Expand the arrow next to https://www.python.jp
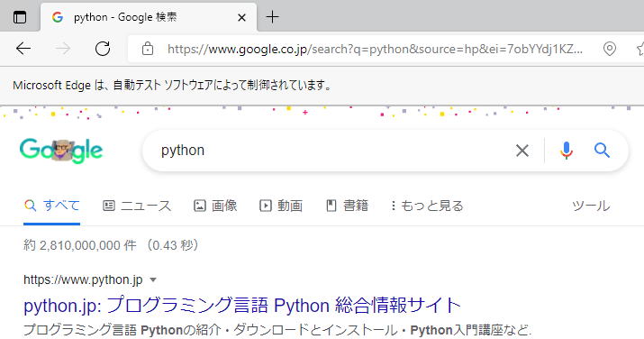Screen dimensions: 644x339 (153, 279)
